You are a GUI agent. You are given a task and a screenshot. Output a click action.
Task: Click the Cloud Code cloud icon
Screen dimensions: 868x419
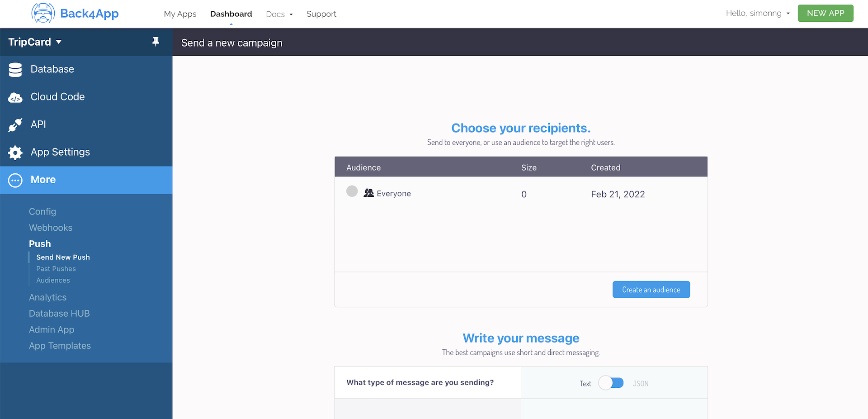click(15, 97)
